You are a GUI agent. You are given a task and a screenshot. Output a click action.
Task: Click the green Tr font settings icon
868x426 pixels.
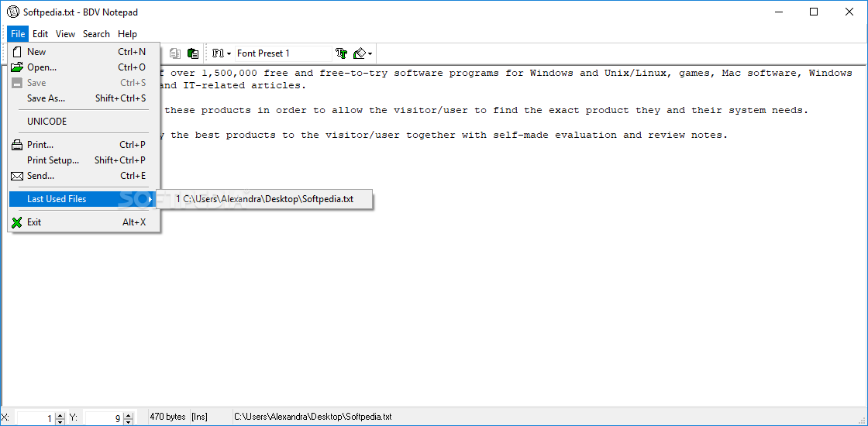point(341,53)
